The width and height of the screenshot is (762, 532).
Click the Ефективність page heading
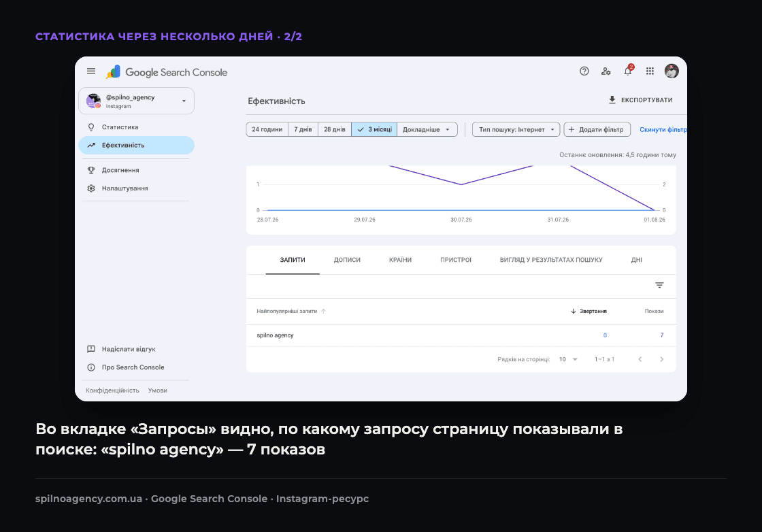coord(276,101)
